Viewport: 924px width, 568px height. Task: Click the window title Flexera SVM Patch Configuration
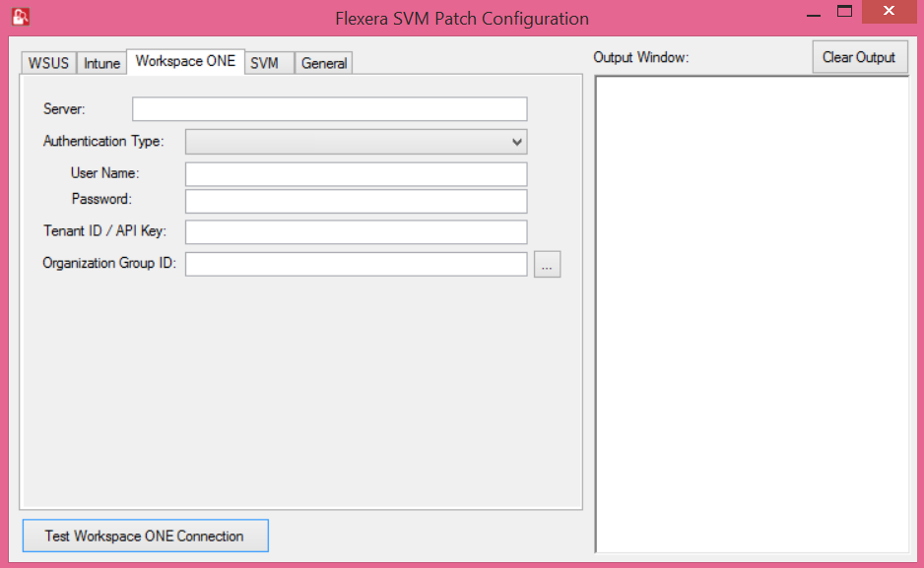click(x=462, y=19)
